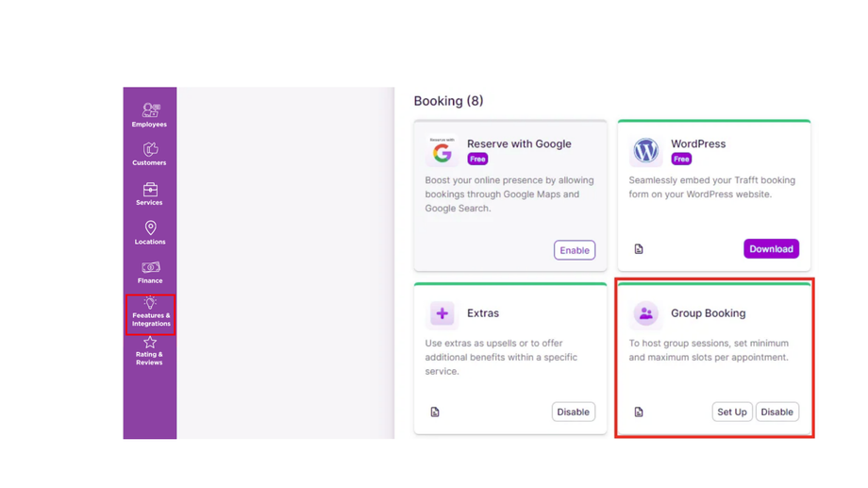The width and height of the screenshot is (868, 488).
Task: Click the Booking (8) section heading
Action: click(448, 101)
